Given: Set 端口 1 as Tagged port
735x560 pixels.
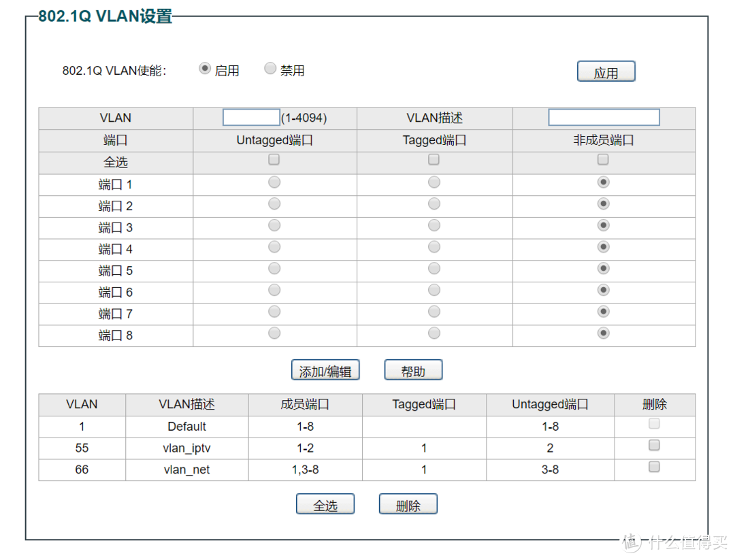Looking at the screenshot, I should [434, 182].
